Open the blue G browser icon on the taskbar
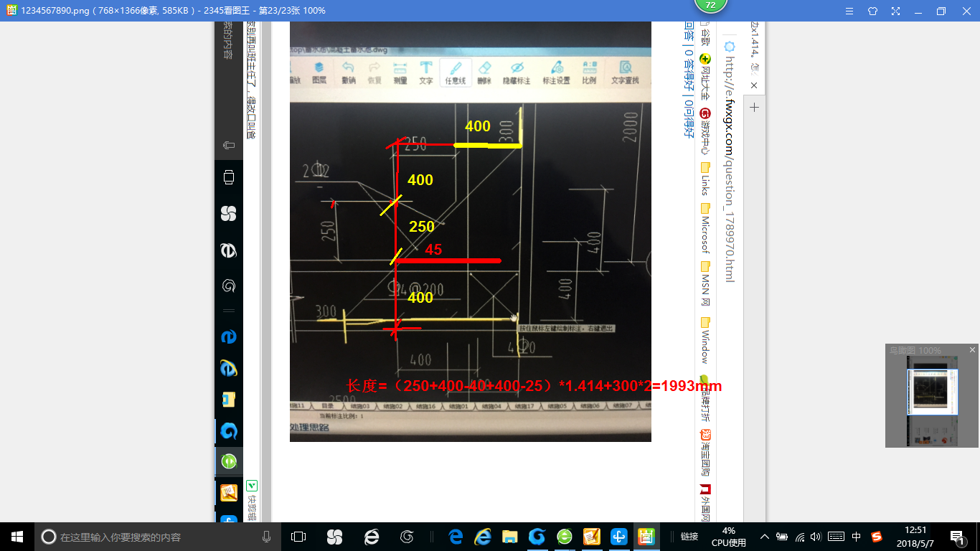 point(537,536)
